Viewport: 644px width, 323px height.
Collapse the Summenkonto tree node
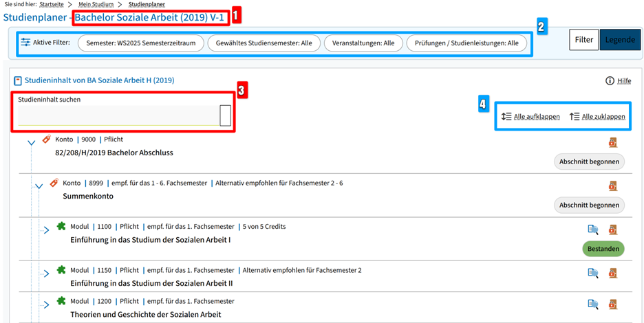[x=39, y=186]
